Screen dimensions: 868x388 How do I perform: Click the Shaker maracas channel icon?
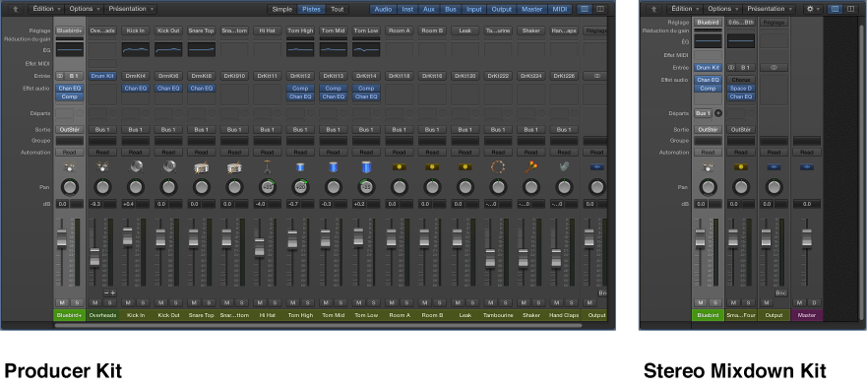pyautogui.click(x=530, y=166)
